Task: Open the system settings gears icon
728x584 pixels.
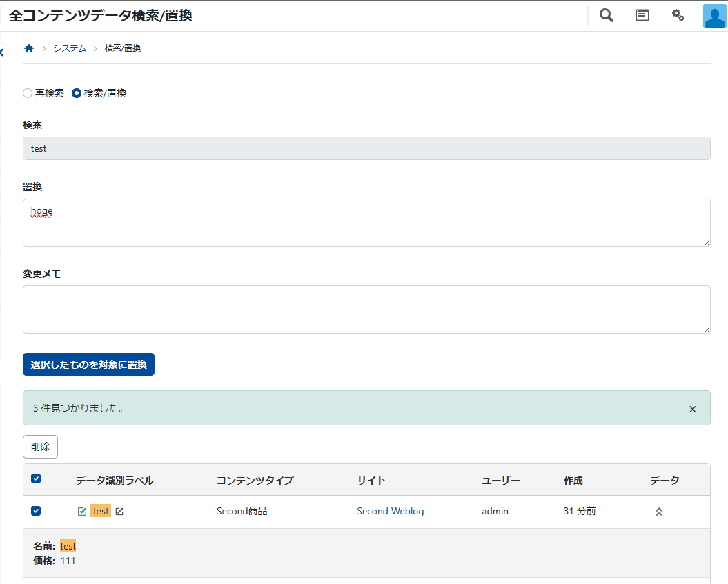Action: tap(678, 15)
